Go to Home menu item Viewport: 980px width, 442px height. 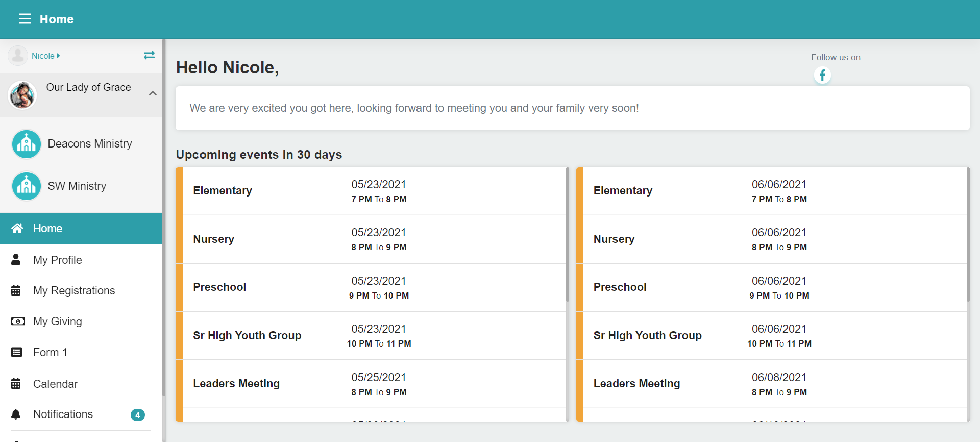[x=81, y=229]
